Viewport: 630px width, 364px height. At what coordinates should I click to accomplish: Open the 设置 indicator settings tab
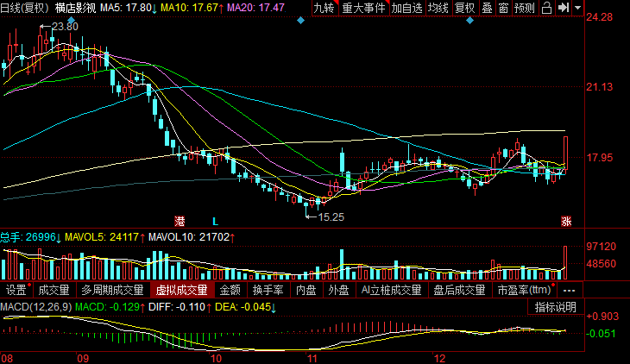[16, 290]
